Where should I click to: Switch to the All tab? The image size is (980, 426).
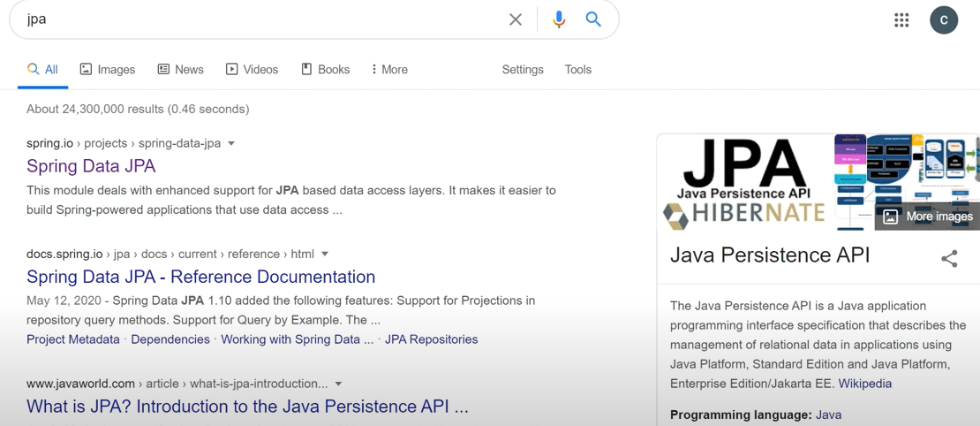point(42,70)
